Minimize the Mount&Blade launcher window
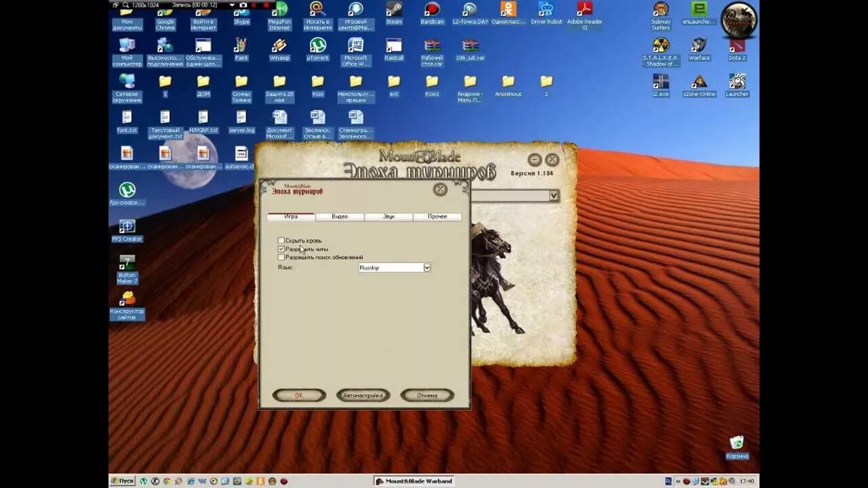Screen dimensions: 868x488 (534, 160)
